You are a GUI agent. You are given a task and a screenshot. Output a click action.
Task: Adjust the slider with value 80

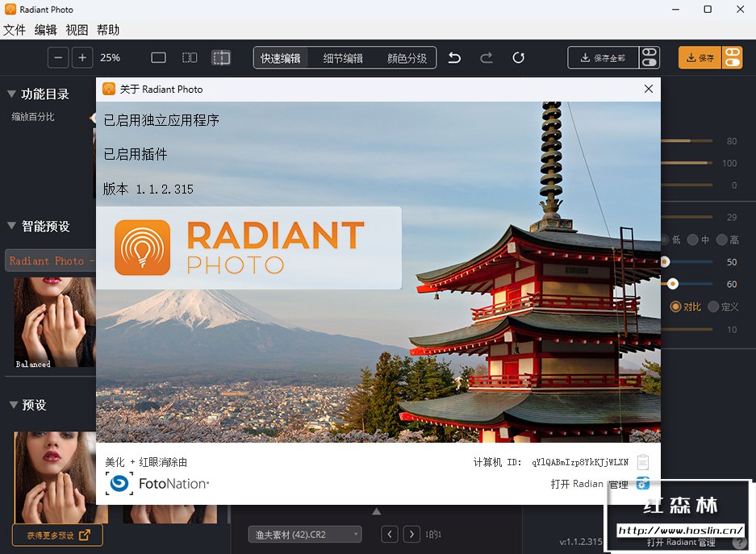point(687,140)
